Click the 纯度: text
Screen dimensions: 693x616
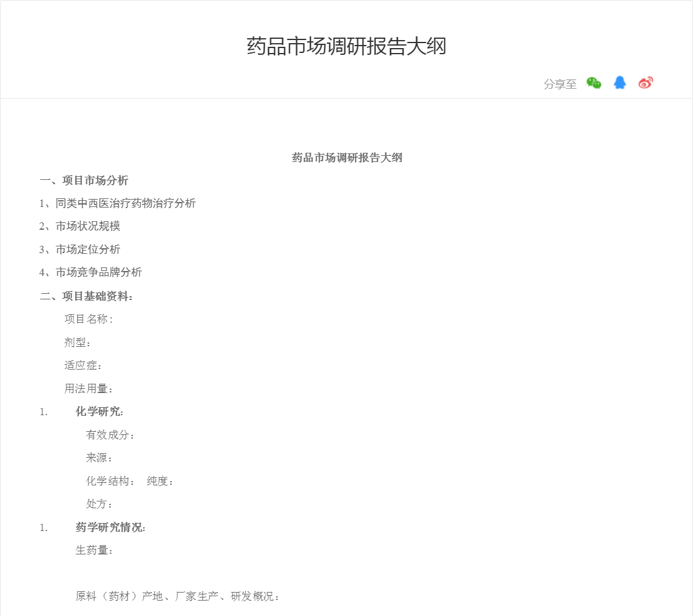(160, 480)
